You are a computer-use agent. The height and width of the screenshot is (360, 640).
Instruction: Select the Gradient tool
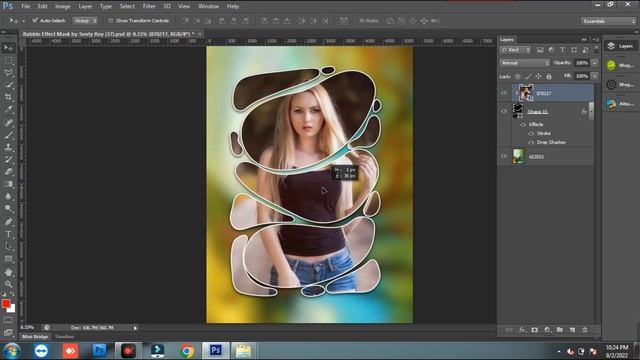click(x=8, y=184)
